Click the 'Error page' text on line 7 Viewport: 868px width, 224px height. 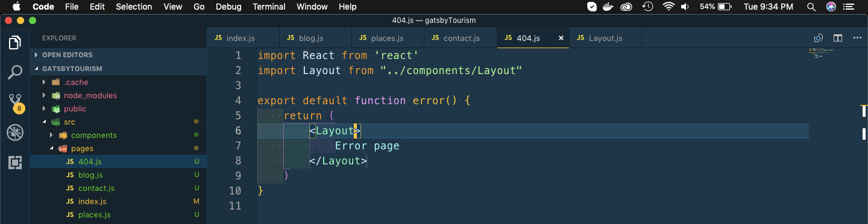pyautogui.click(x=367, y=146)
